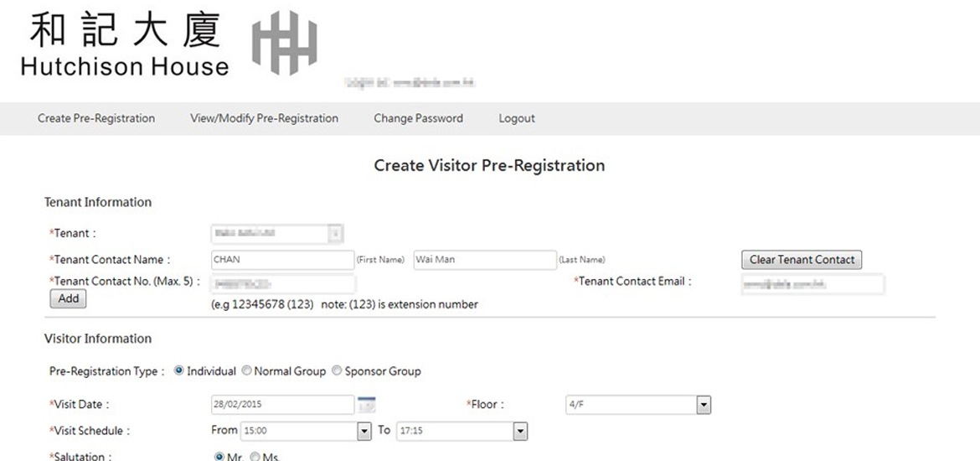Image resolution: width=980 pixels, height=461 pixels.
Task: Choose the Normal Group radio option
Action: tap(246, 370)
